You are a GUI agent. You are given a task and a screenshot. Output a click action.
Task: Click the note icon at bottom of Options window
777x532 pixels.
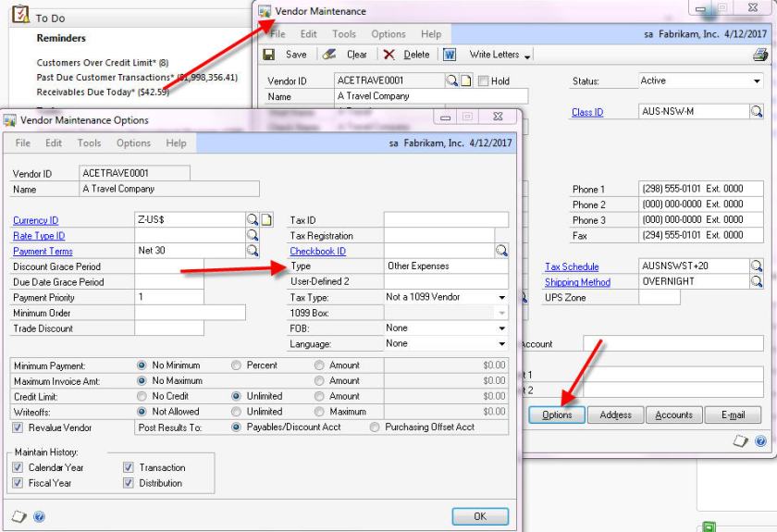[18, 516]
